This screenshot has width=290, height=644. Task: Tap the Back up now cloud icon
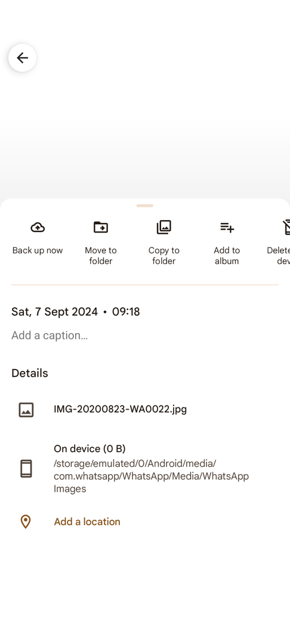[x=38, y=227]
